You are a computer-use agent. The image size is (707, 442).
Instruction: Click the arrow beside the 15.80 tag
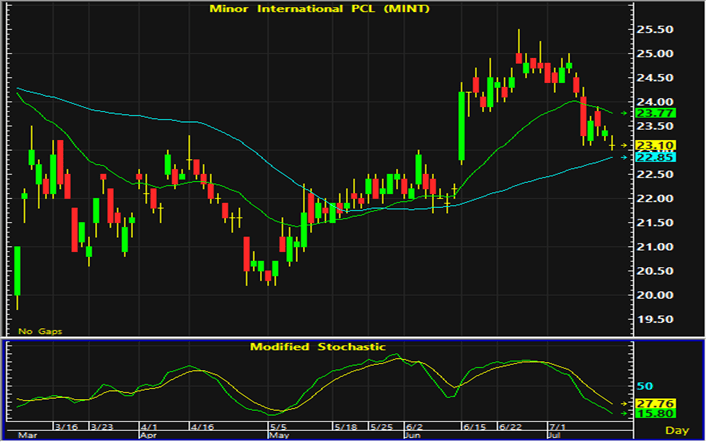pos(624,414)
